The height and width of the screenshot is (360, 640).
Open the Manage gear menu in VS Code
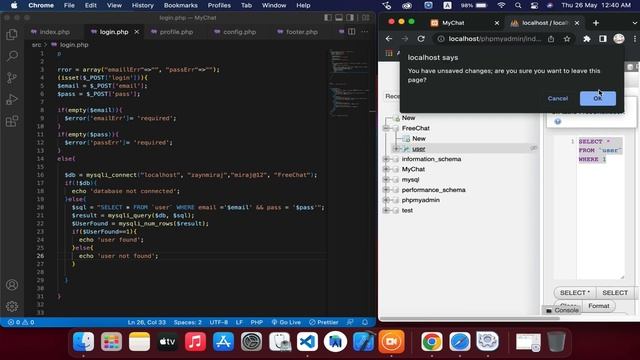[12, 306]
